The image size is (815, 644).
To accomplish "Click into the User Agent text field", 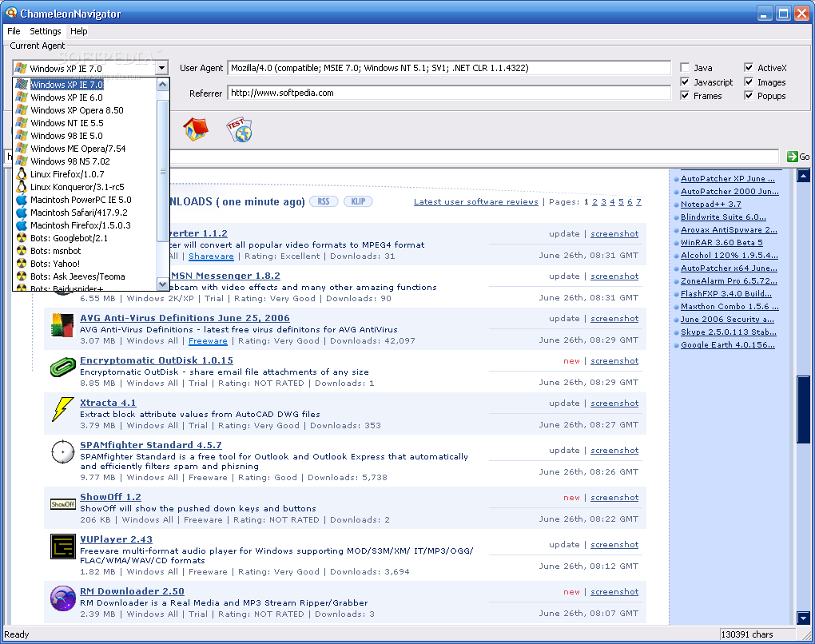I will point(449,68).
